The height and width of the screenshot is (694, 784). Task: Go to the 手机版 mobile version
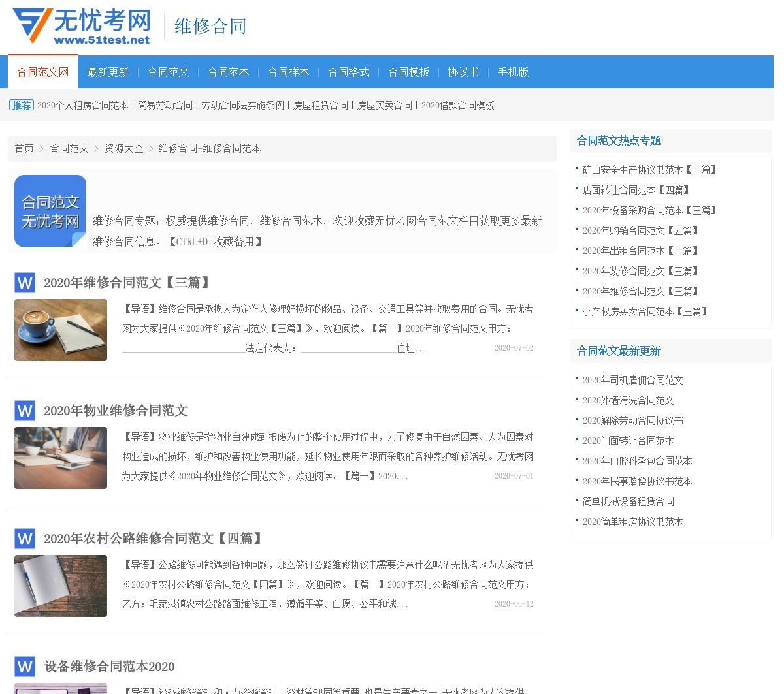pos(513,72)
